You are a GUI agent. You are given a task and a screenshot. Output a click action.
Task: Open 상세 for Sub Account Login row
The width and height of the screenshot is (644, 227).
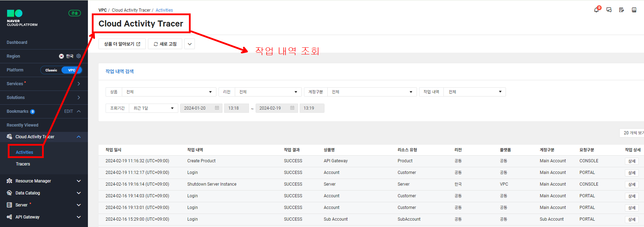(632, 220)
